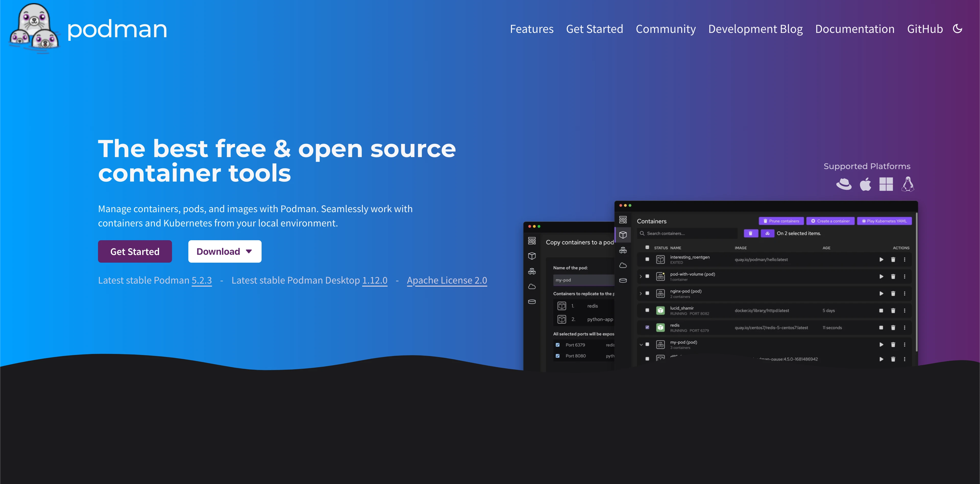Uncheck the redis container checkbox
This screenshot has height=484, width=980.
coord(647,327)
